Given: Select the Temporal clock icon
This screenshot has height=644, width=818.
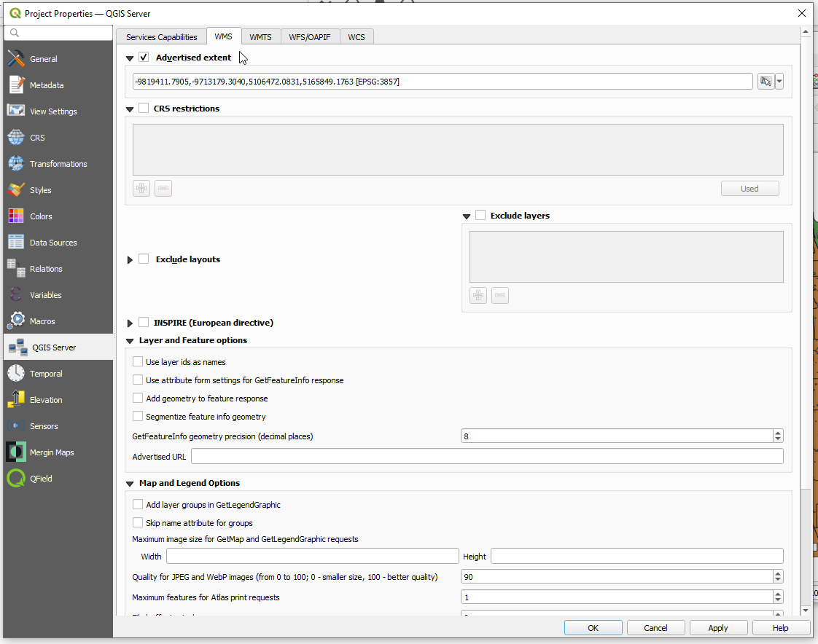Looking at the screenshot, I should click(x=16, y=374).
